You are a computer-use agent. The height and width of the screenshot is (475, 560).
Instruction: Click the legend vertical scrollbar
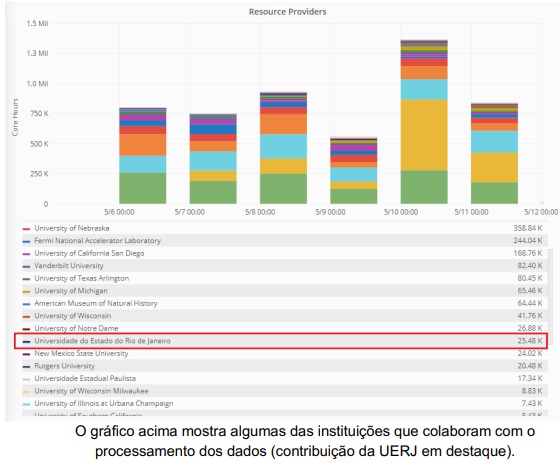coord(550,296)
